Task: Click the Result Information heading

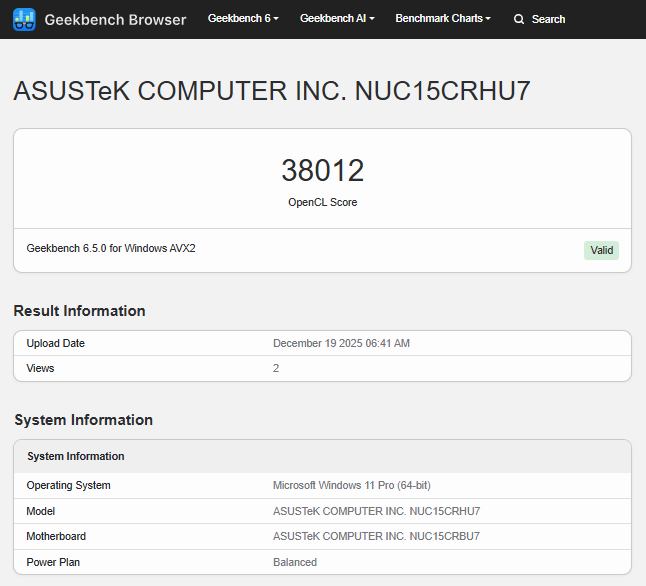Action: [x=80, y=311]
